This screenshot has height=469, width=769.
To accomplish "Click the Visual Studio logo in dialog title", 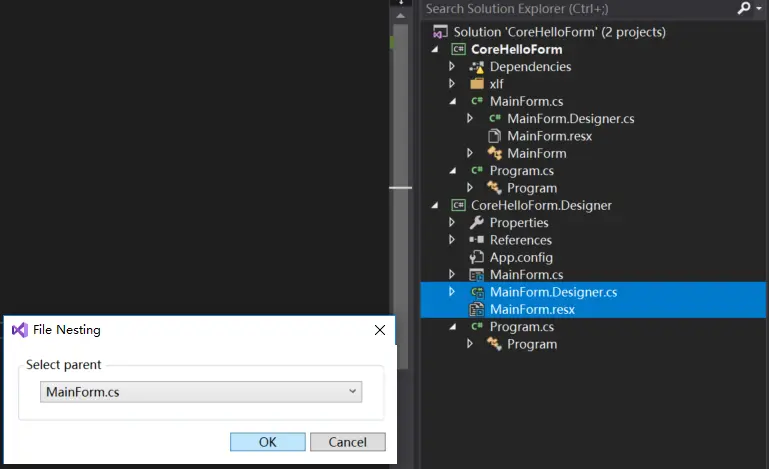I will [20, 330].
